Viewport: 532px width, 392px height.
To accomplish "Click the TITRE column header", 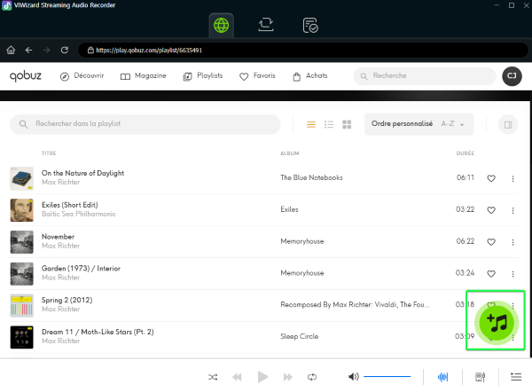I will (49, 153).
